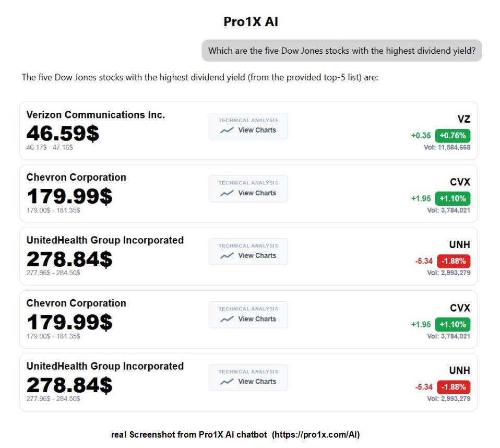
Task: Click the Technical Analysis label in the second Chevron card
Action: (x=248, y=309)
